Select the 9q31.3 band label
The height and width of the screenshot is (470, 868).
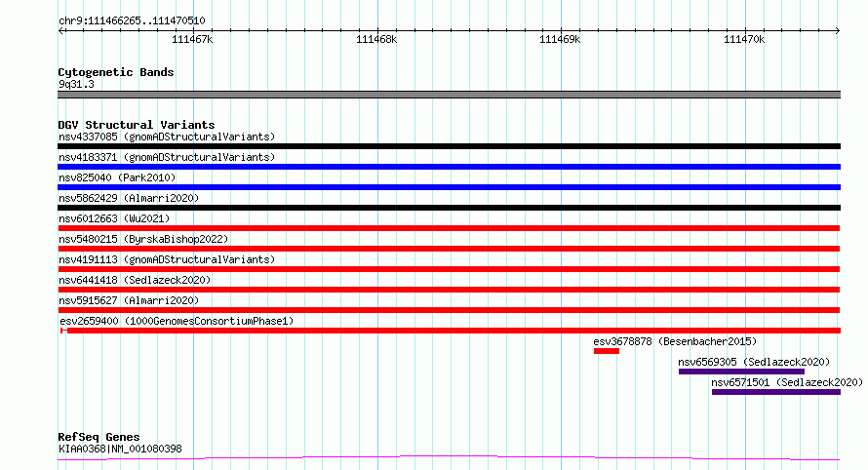pos(76,84)
